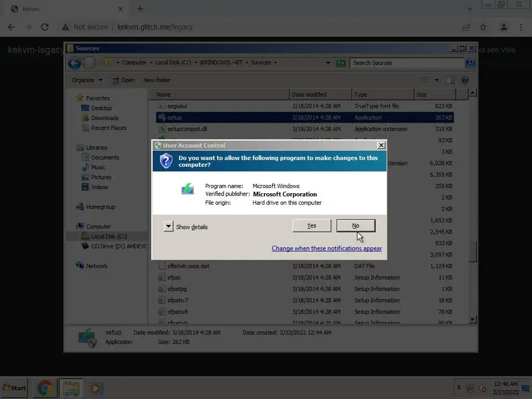The height and width of the screenshot is (399, 532).
Task: Select the setup application file
Action: (305, 117)
